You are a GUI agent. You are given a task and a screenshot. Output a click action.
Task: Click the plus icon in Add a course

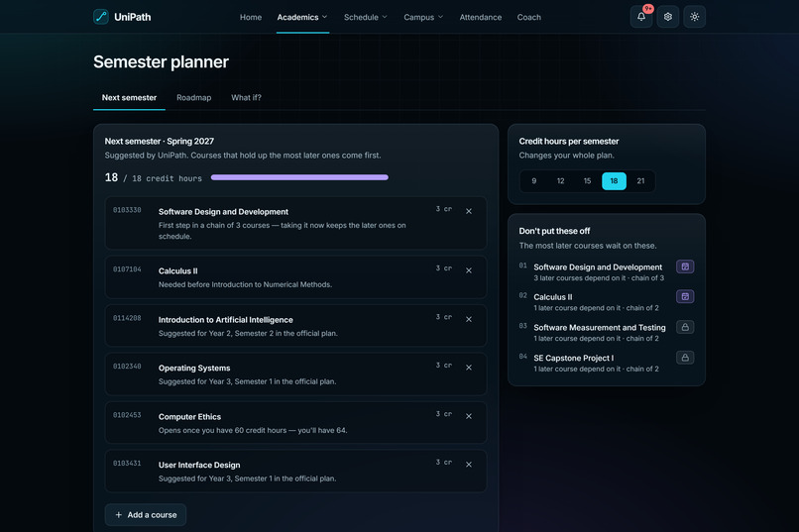pyautogui.click(x=118, y=515)
